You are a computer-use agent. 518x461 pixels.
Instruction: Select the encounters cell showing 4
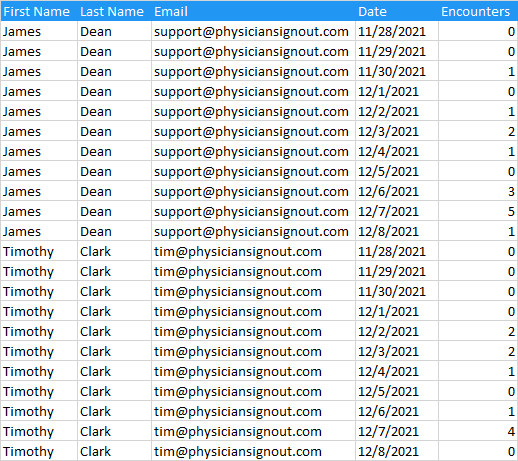click(478, 432)
